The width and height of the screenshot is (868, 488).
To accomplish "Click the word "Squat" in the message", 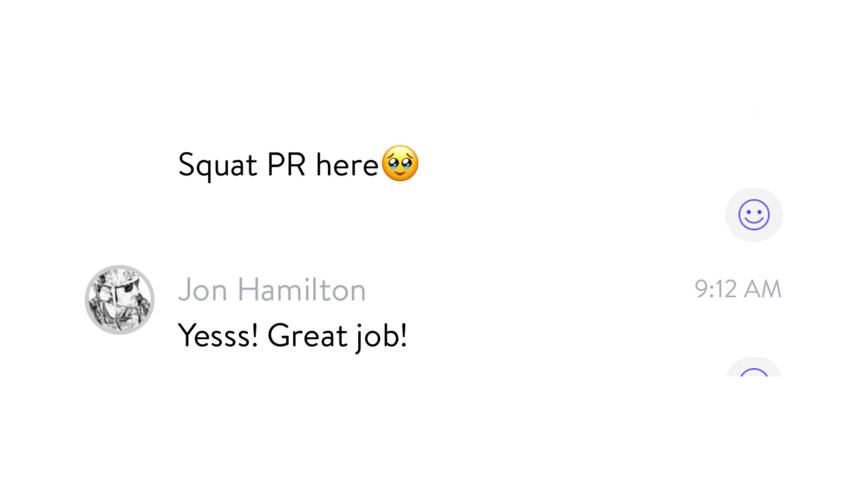I will pos(217,165).
